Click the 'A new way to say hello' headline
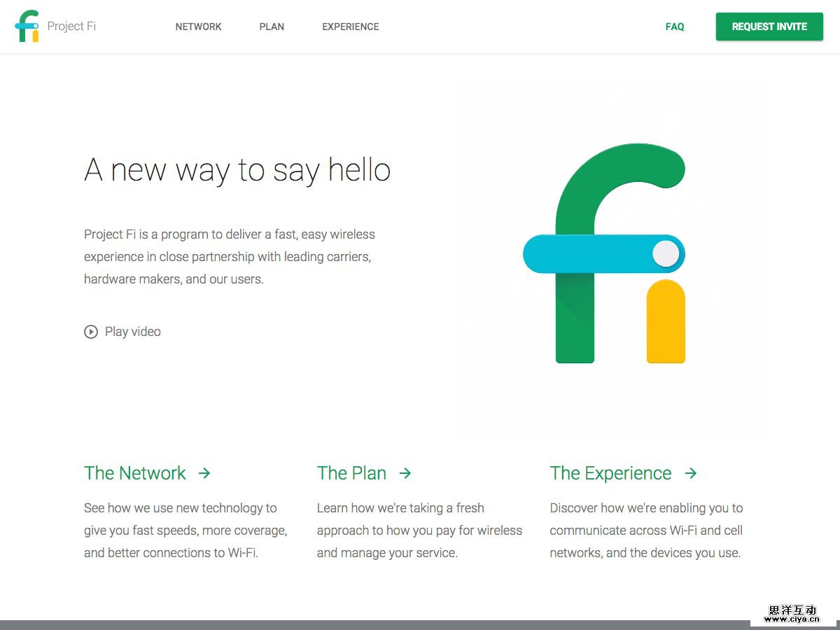840x630 pixels. point(237,170)
